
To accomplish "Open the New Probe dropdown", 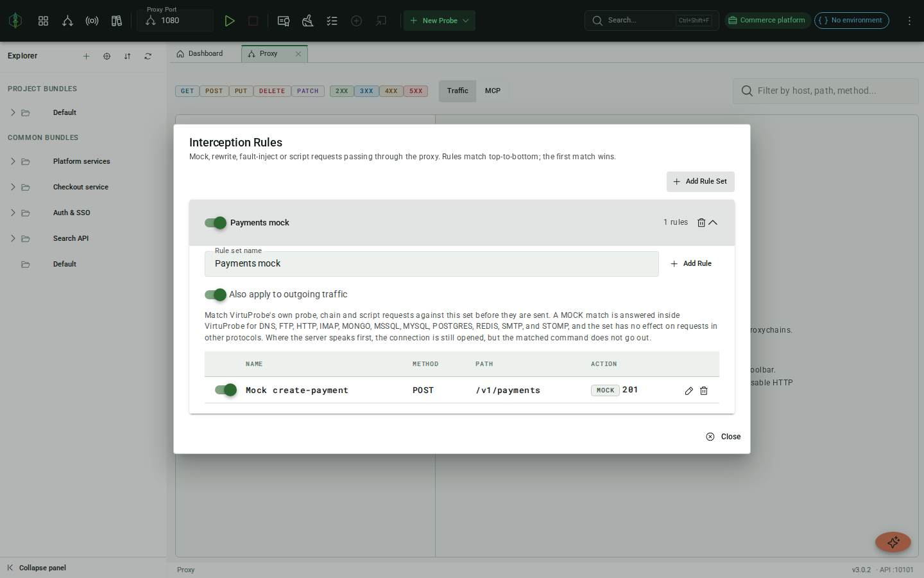I will click(x=440, y=21).
